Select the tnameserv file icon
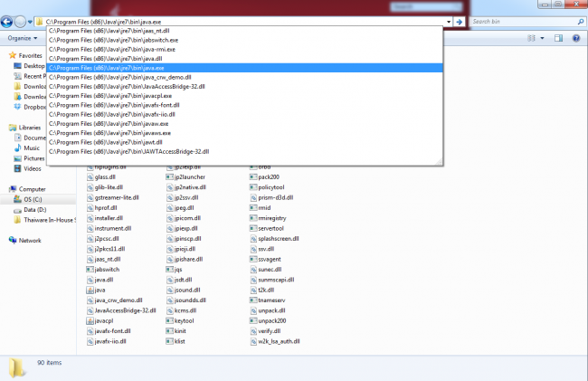Image resolution: width=588 pixels, height=381 pixels. pyautogui.click(x=253, y=300)
